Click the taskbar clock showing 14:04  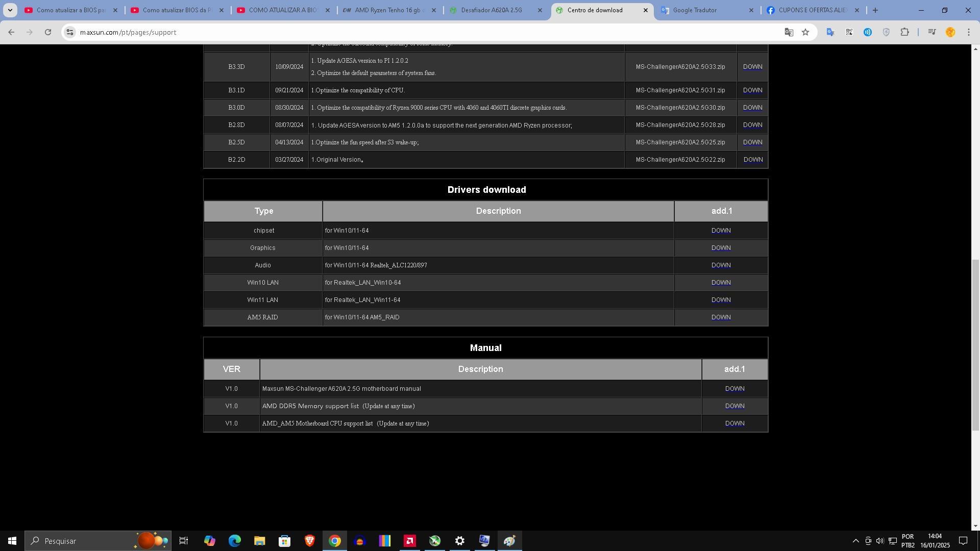(935, 541)
